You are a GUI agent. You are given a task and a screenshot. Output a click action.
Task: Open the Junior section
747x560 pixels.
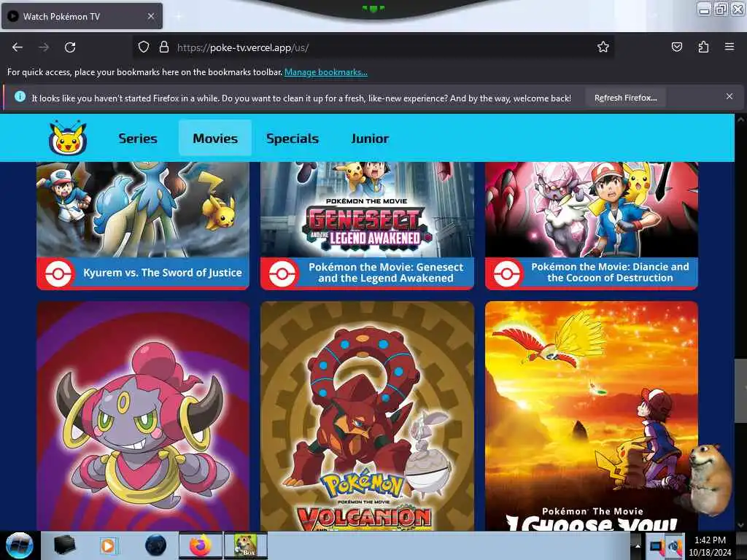[x=370, y=138]
